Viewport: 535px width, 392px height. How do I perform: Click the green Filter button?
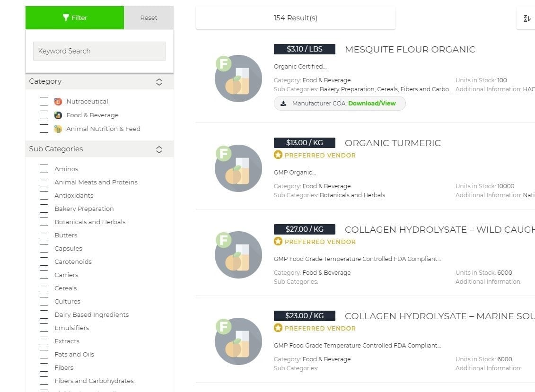75,18
